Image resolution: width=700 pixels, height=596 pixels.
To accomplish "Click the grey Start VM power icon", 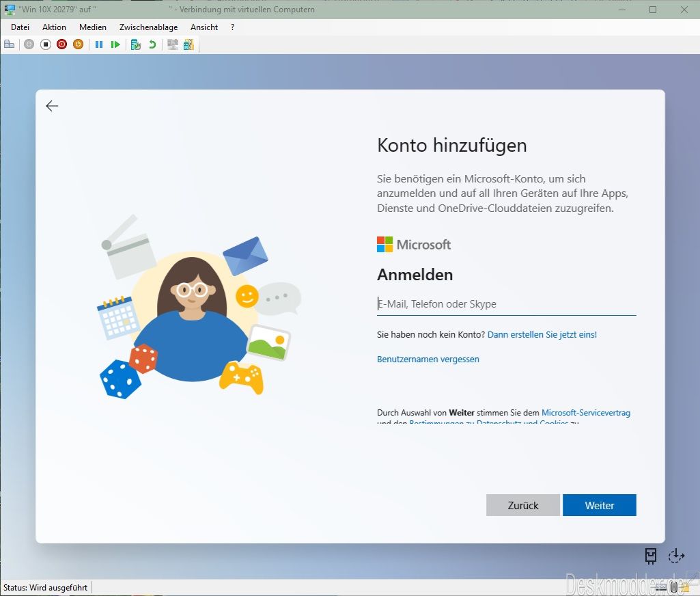I will [x=29, y=44].
